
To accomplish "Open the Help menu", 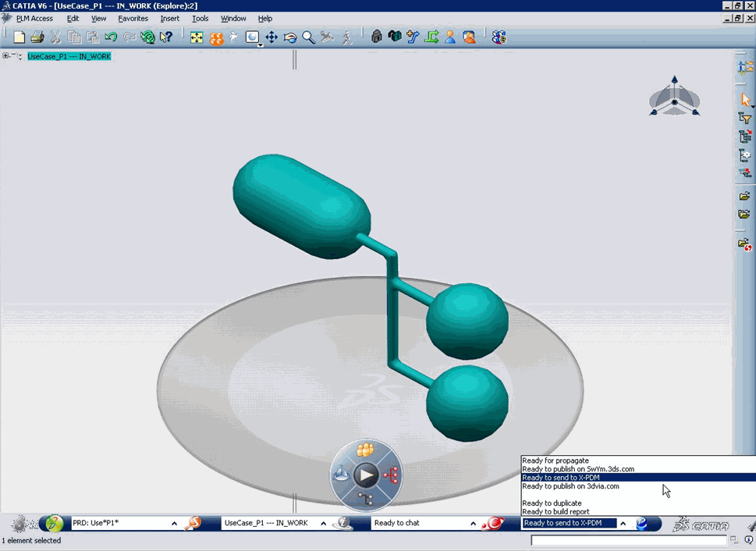I will coord(264,18).
